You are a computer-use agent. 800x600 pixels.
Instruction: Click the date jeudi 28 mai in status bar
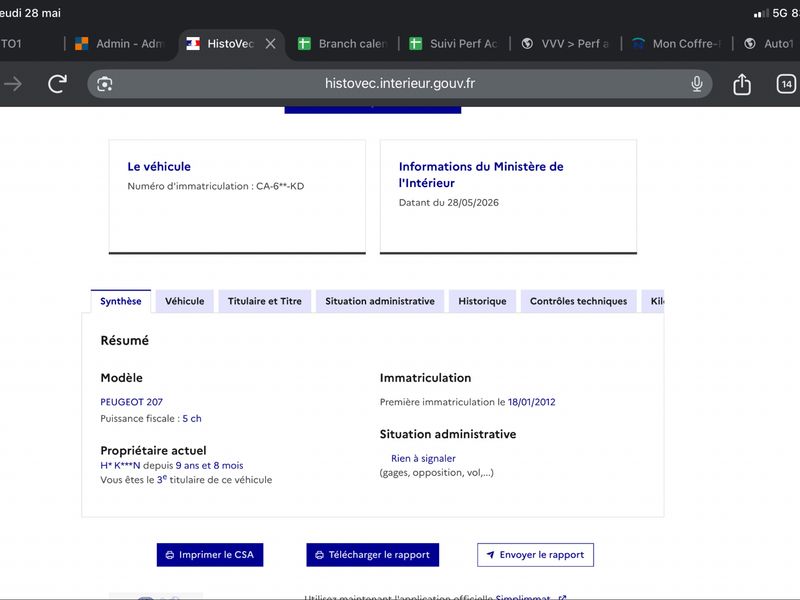tap(30, 13)
